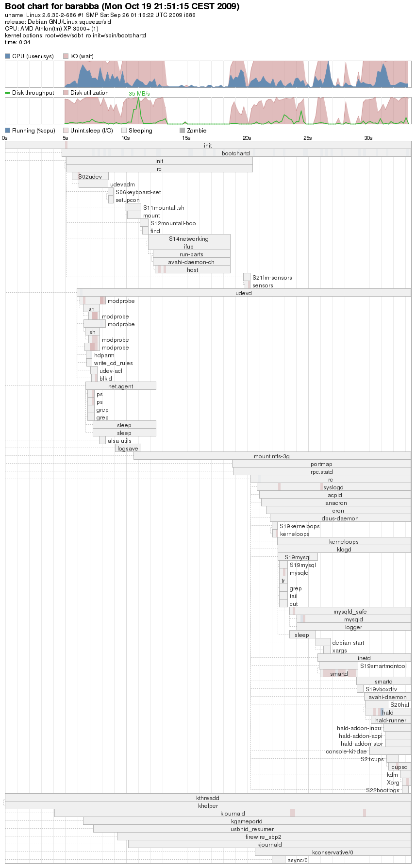
Task: Select the Disk throughput green line legend icon
Action: point(7,93)
